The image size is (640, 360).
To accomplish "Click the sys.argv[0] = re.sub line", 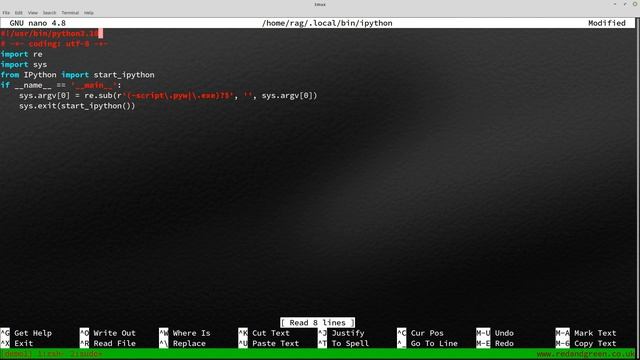I will coord(168,96).
